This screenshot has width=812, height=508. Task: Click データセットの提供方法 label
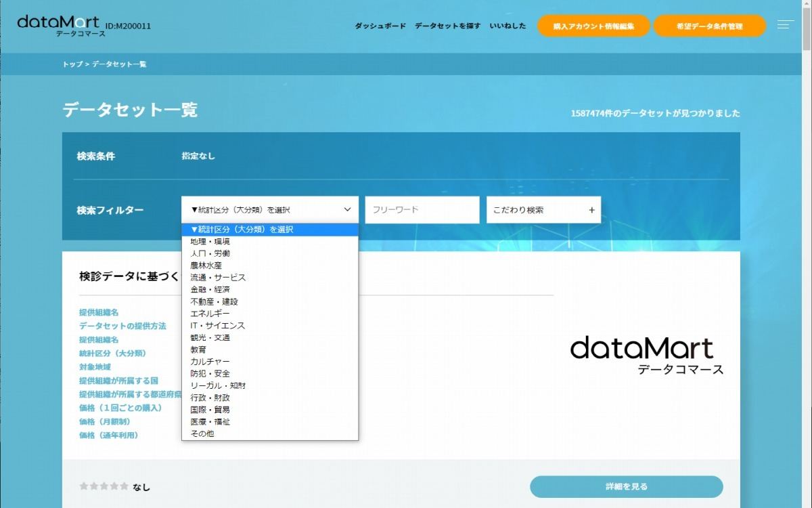tap(122, 326)
